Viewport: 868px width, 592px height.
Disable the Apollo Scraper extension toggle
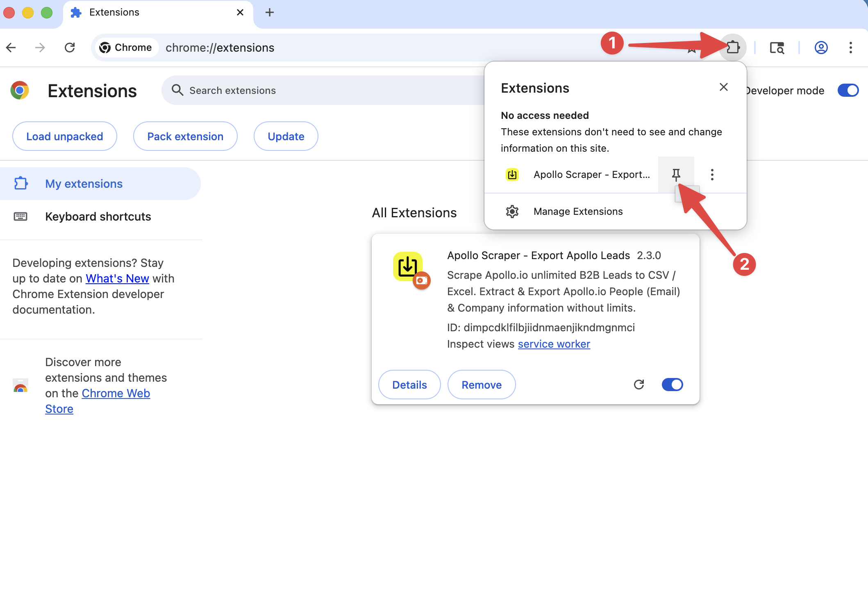click(673, 385)
